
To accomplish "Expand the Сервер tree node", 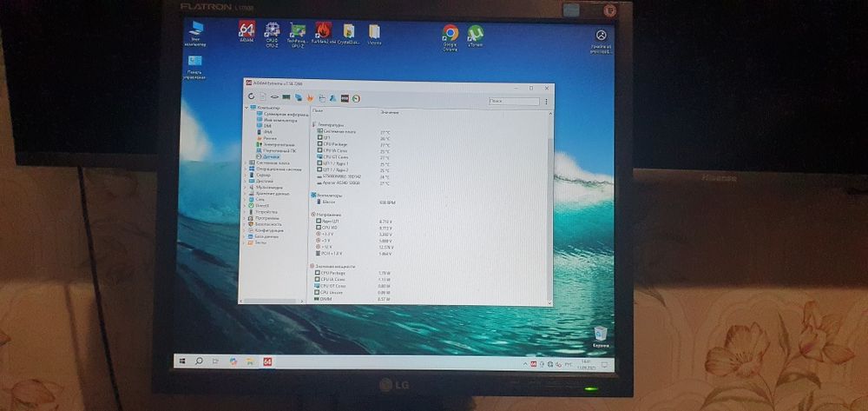I will 247,175.
